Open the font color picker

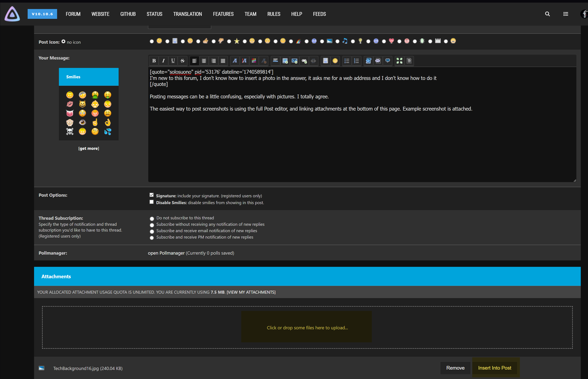254,61
